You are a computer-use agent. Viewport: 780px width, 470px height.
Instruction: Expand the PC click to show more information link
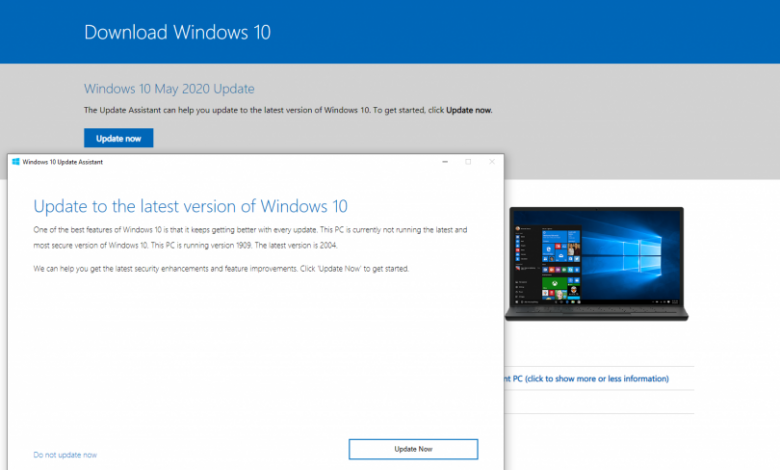click(586, 378)
